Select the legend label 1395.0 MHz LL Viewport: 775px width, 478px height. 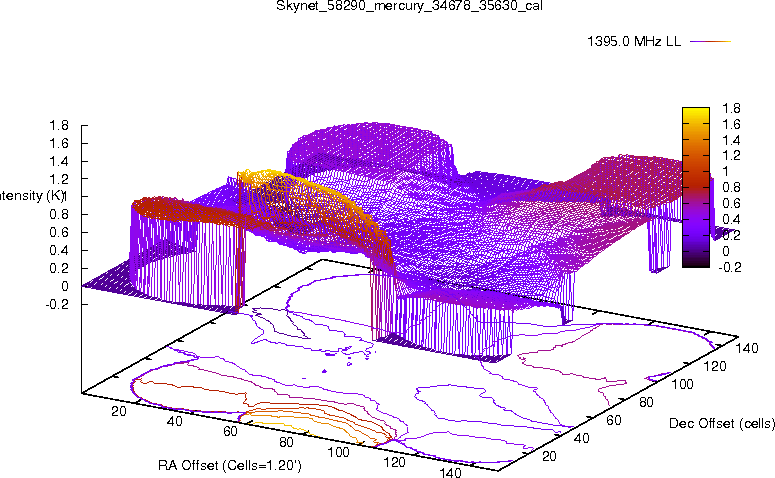pyautogui.click(x=634, y=42)
